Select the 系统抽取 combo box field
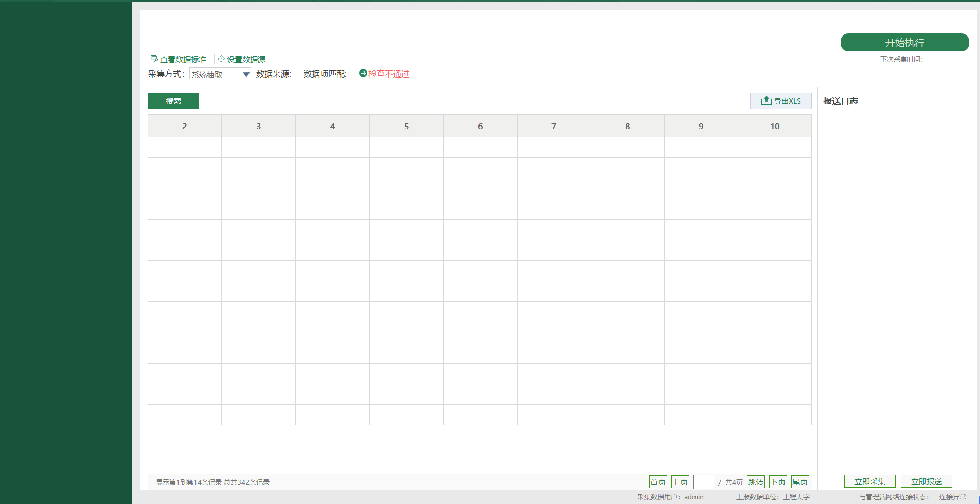The width and height of the screenshot is (980, 504). 220,75
